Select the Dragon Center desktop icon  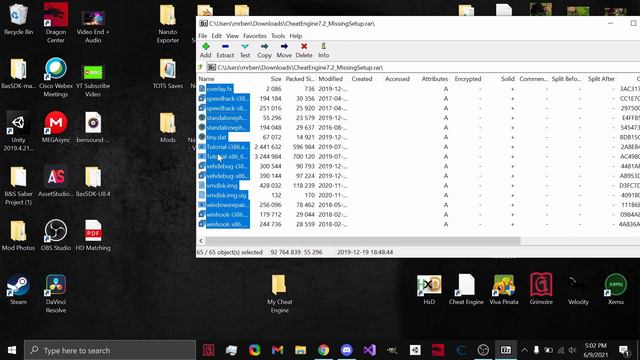coord(56,22)
